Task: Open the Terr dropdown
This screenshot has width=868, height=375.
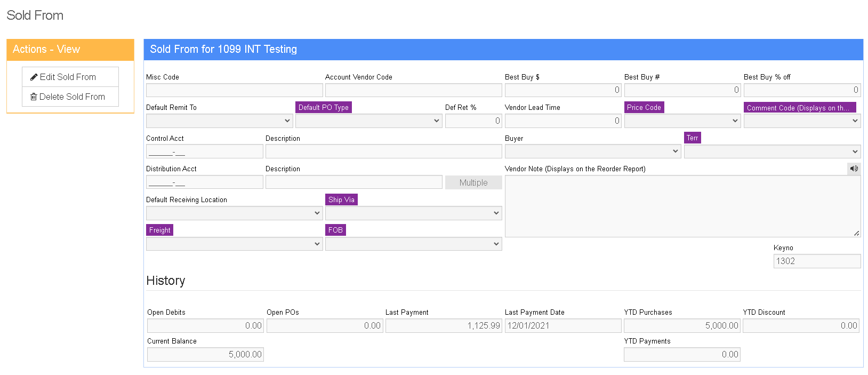Action: [x=772, y=151]
